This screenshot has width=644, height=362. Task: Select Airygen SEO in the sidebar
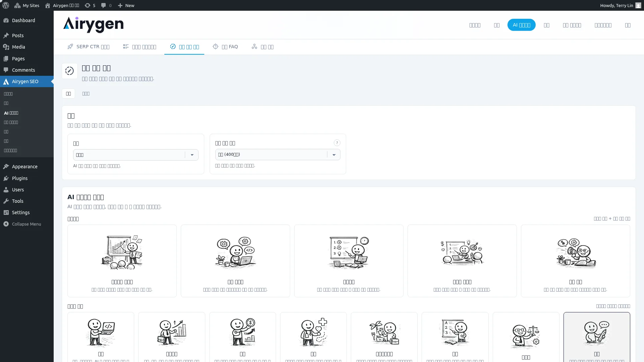tap(27, 81)
